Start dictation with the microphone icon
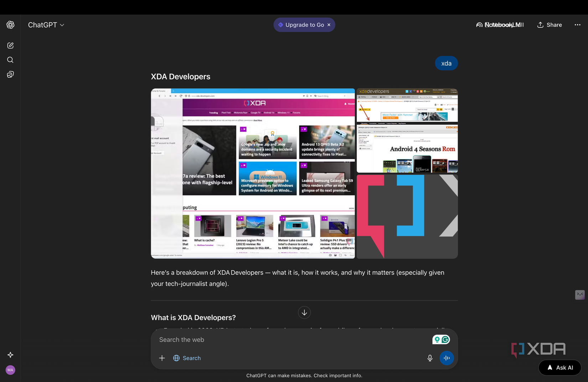 (430, 358)
